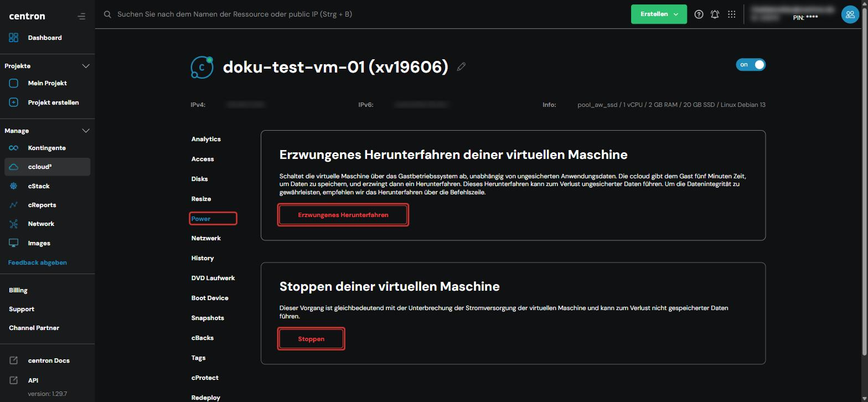Click the cReports chart icon

coord(14,205)
